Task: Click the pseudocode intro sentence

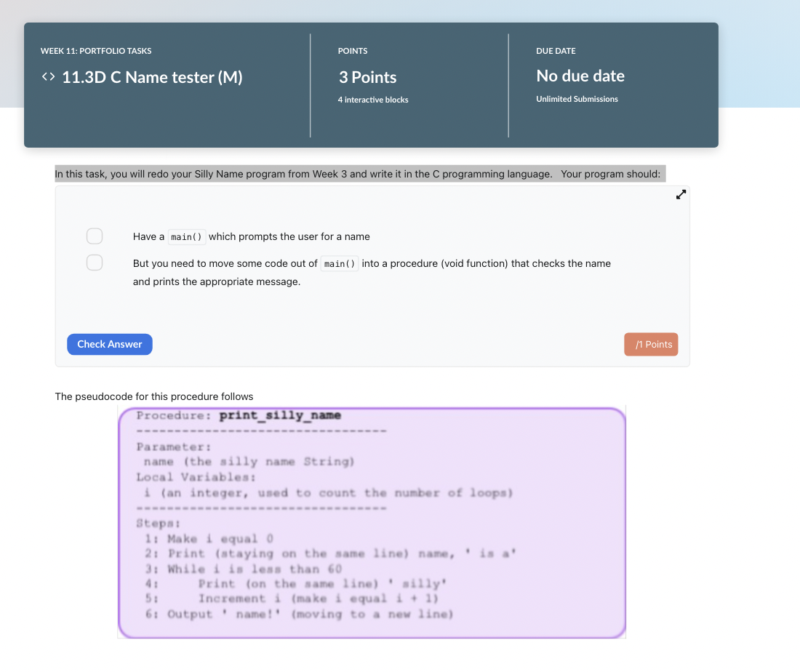Action: click(153, 396)
